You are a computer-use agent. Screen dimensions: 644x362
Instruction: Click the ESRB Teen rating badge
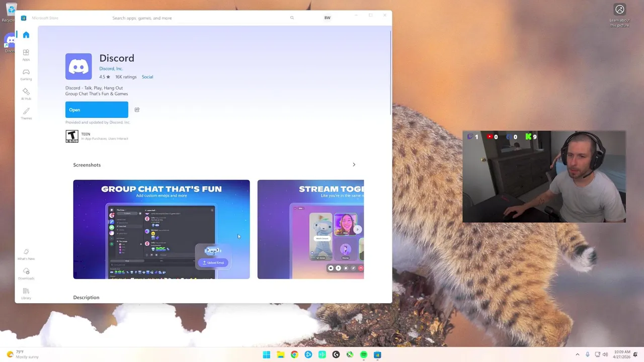pyautogui.click(x=72, y=136)
